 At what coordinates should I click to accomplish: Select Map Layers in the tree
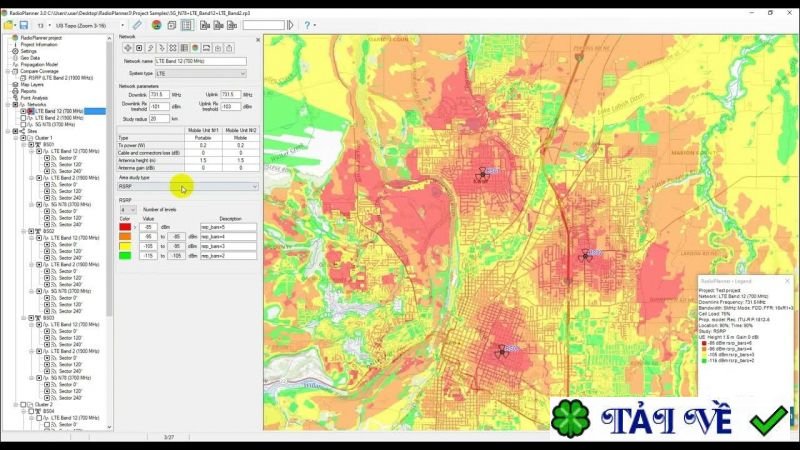[x=32, y=85]
